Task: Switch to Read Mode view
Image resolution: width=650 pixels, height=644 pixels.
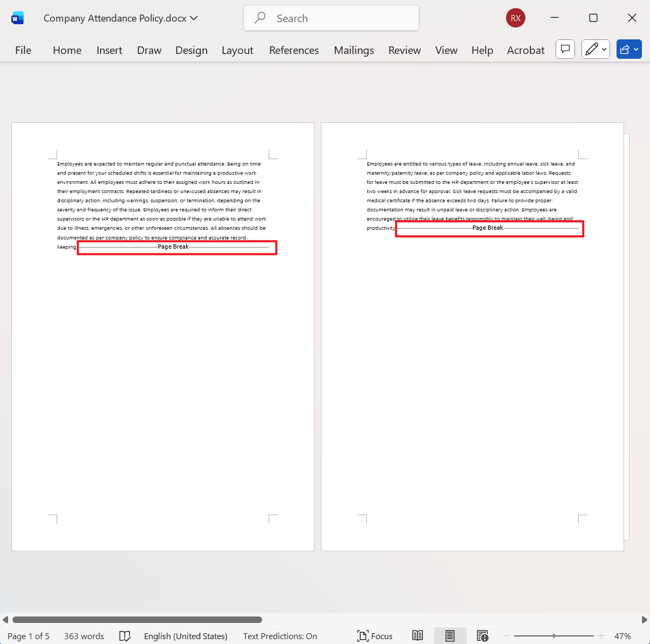Action: (x=418, y=635)
